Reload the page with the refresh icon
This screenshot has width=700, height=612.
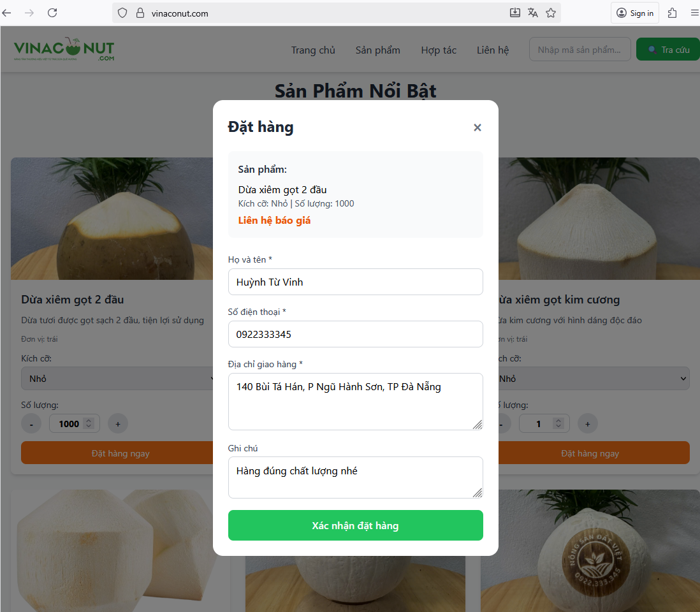52,13
